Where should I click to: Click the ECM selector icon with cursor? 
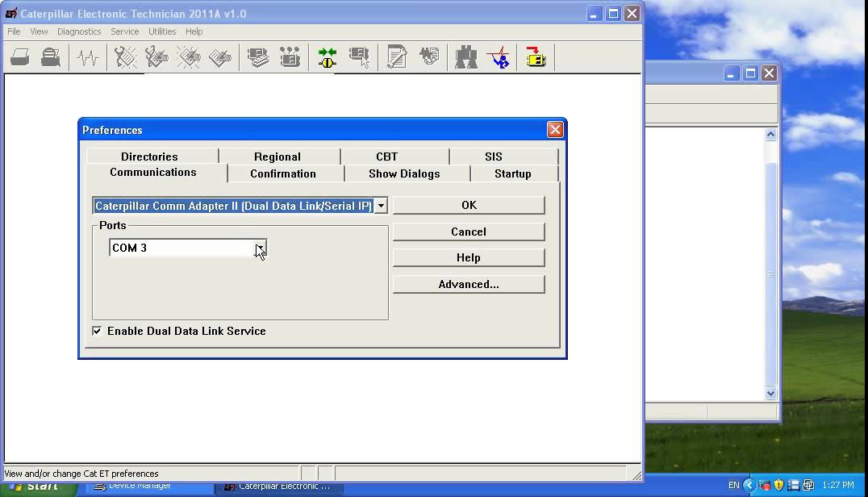tap(359, 57)
